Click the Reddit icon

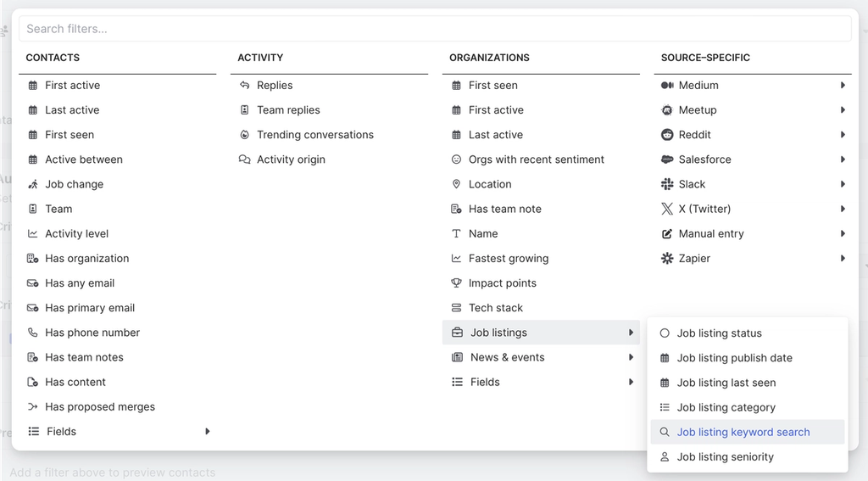coord(667,135)
